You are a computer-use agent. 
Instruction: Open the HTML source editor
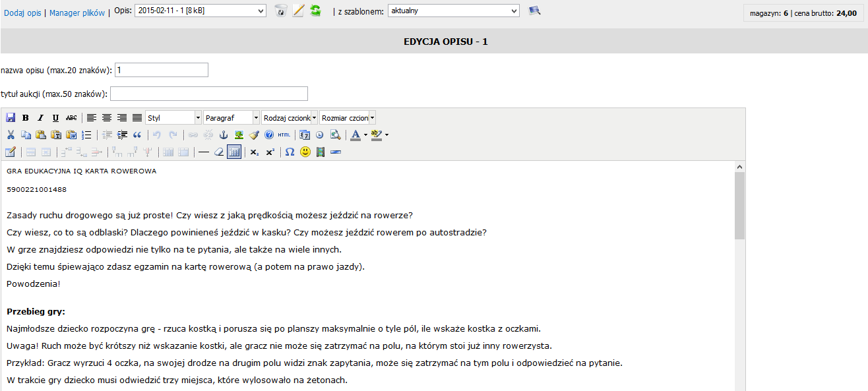point(284,135)
